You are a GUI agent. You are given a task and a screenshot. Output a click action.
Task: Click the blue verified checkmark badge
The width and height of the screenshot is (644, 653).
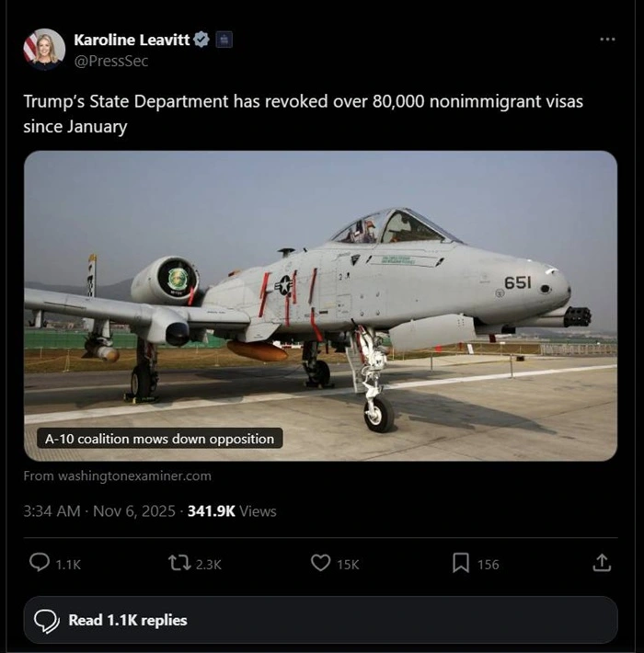click(x=201, y=40)
